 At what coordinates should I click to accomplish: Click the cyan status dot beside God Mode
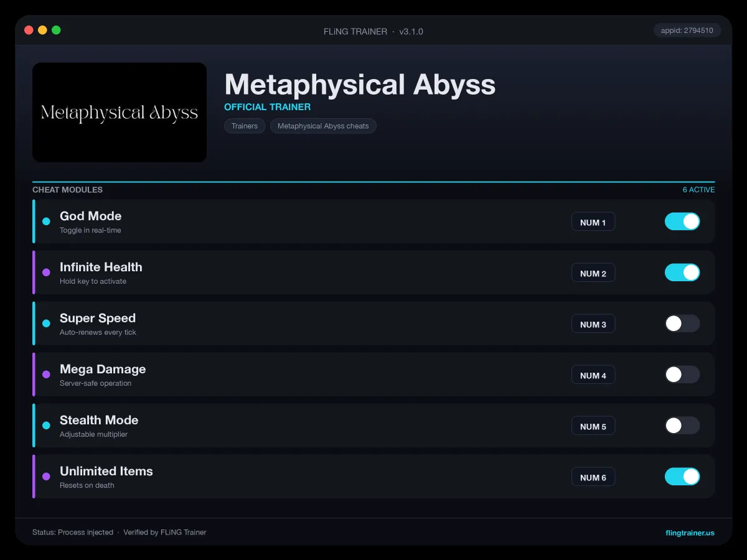pyautogui.click(x=46, y=222)
